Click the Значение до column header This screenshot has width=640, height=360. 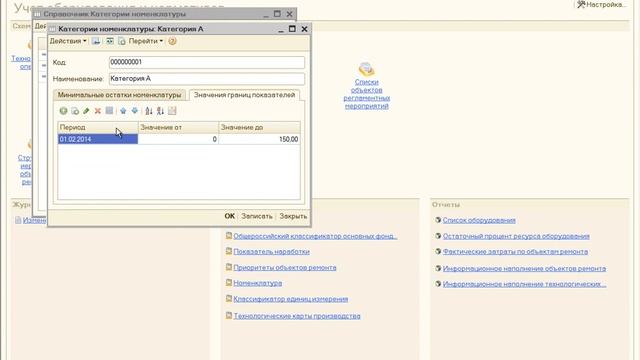[259, 127]
